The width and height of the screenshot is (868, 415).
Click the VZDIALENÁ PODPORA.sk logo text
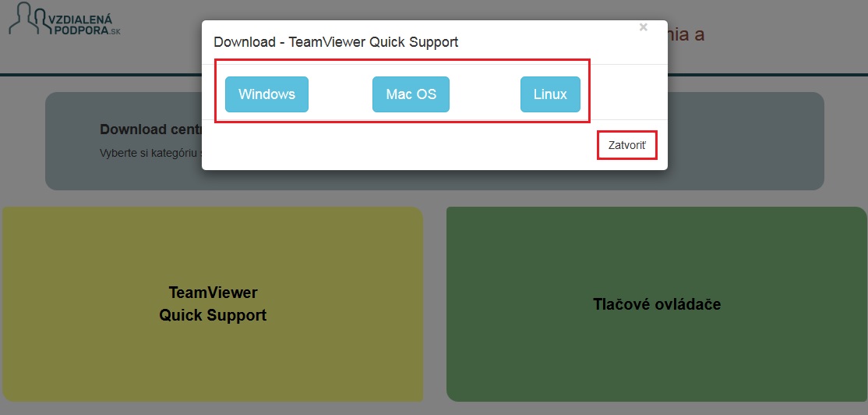click(82, 23)
